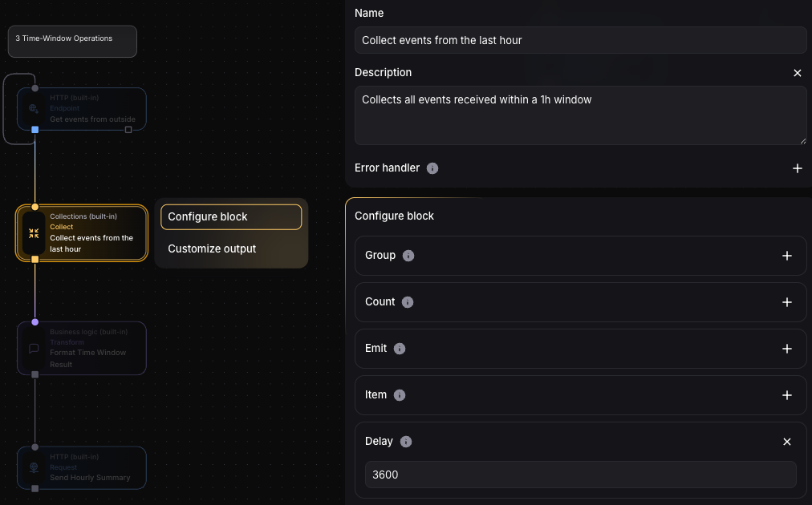Expand the Emit setting with plus

[786, 349]
